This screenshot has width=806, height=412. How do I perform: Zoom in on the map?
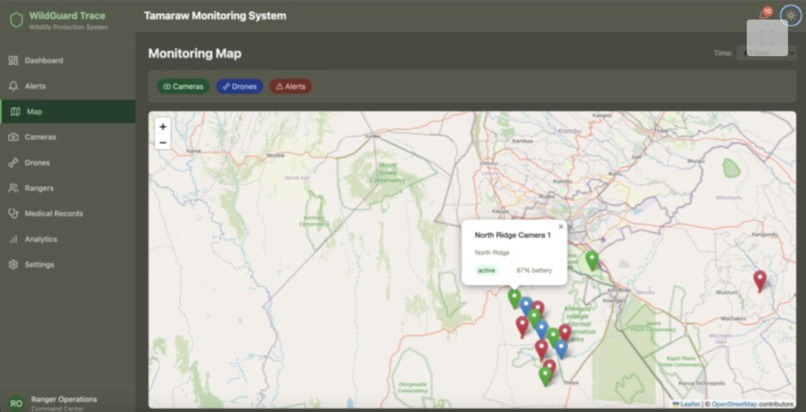[163, 127]
